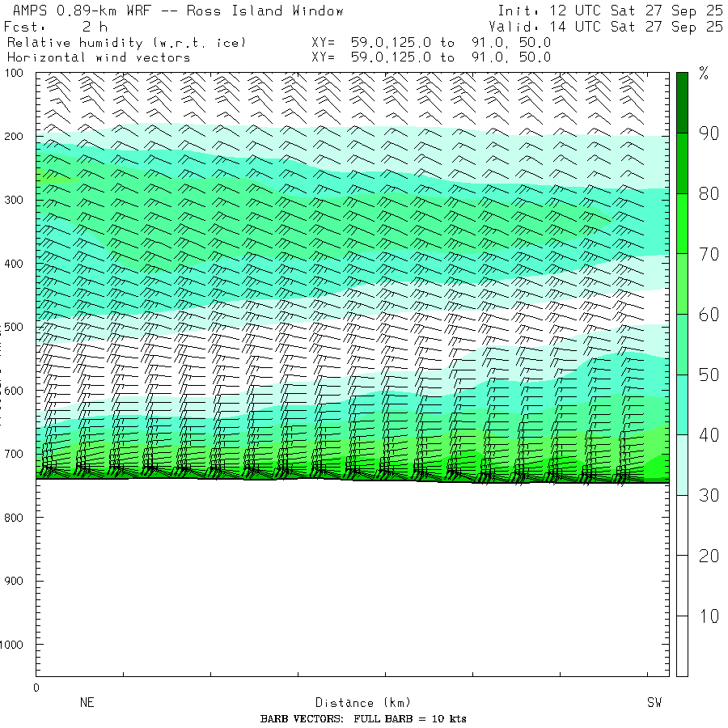Click the XY coordinates beside Relative humidity label
This screenshot has width=728, height=728.
431,43
